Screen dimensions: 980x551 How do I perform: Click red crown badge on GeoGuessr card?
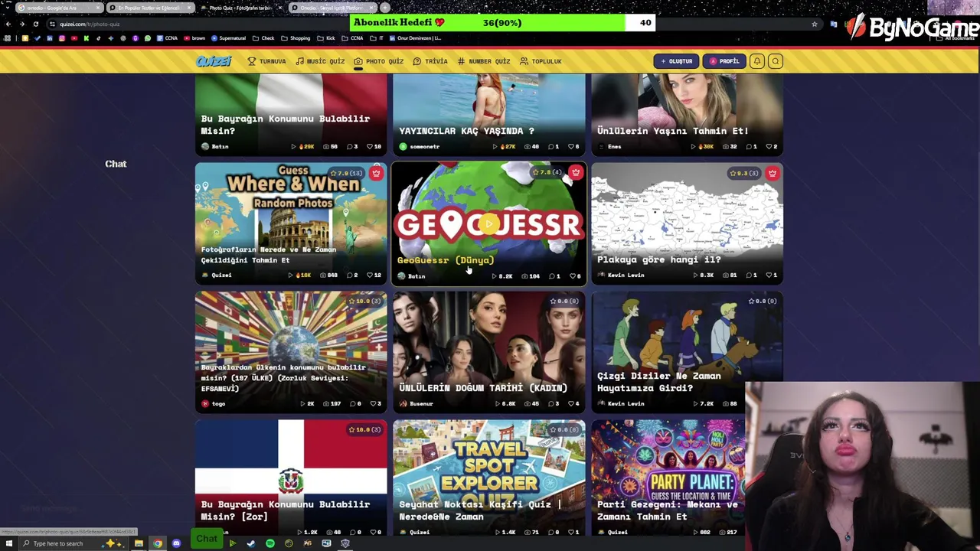point(575,173)
